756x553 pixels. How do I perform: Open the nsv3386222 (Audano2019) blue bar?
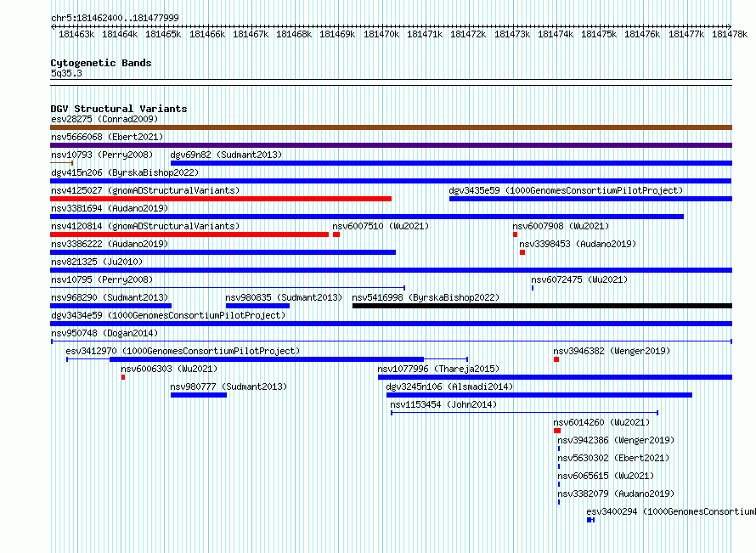tap(223, 252)
